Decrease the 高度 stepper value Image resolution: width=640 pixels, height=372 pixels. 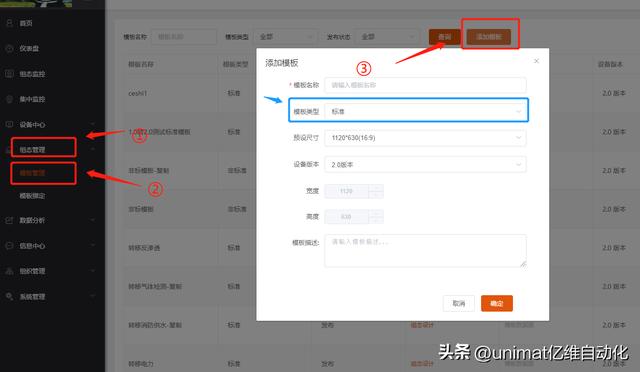pyautogui.click(x=376, y=220)
